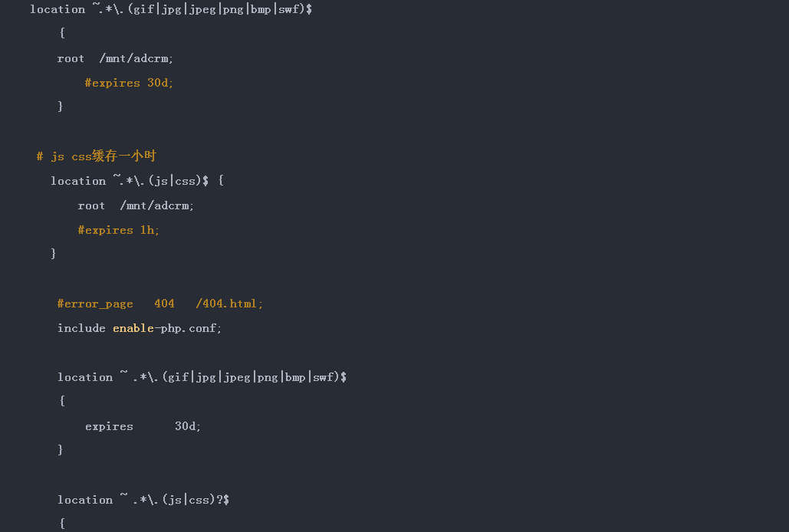Click 'location ~.*\.(js|css)$ {' line

click(136, 181)
